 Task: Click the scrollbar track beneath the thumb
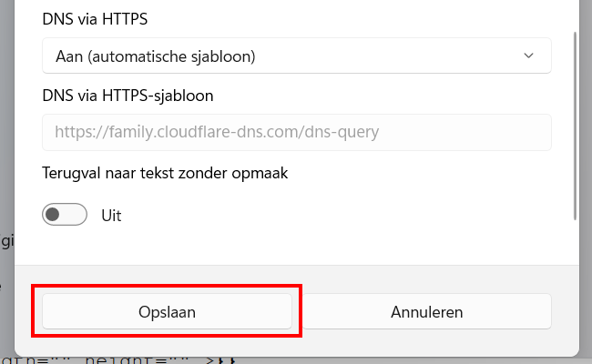[x=575, y=241]
